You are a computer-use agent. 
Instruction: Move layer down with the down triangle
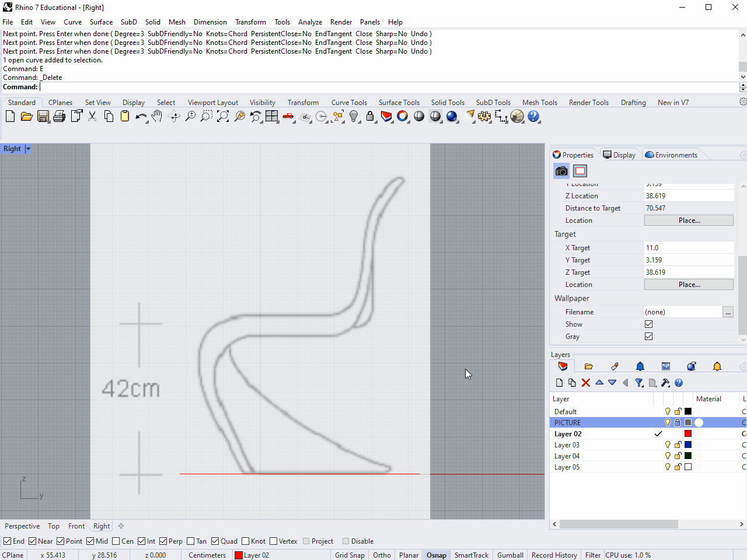click(612, 383)
